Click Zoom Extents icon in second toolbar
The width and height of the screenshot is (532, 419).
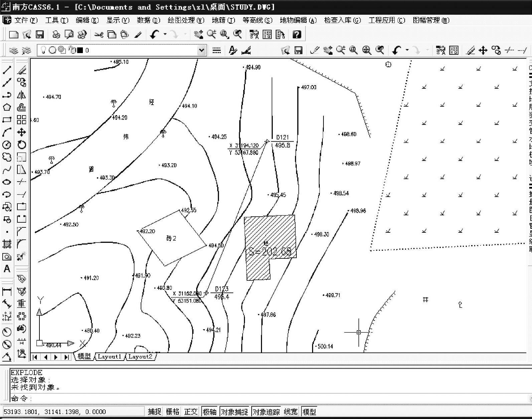(367, 50)
